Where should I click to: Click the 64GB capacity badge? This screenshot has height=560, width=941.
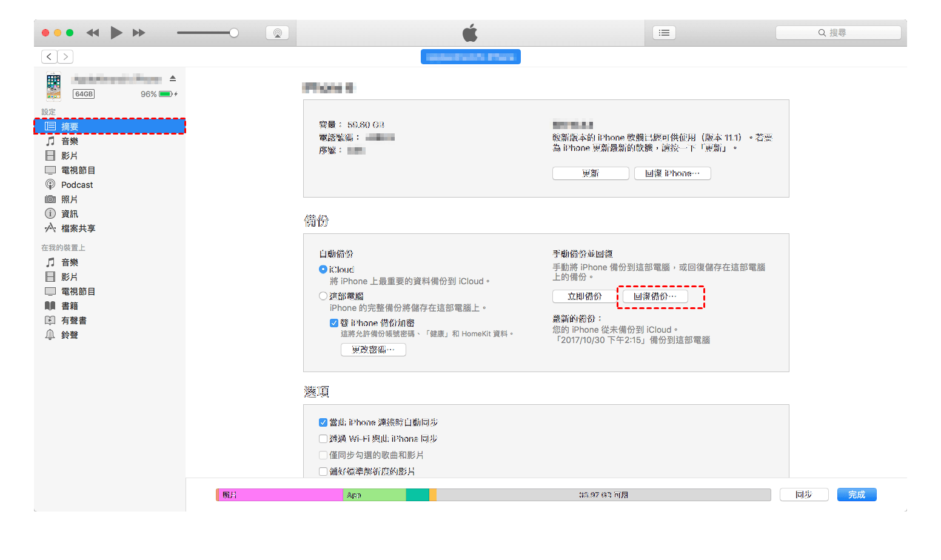pos(84,94)
